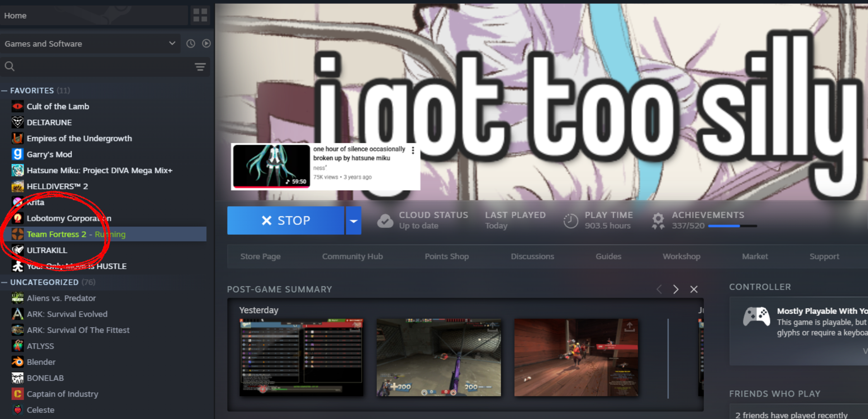This screenshot has height=419, width=868.
Task: Select the DELTARUNE game icon
Action: tap(18, 122)
